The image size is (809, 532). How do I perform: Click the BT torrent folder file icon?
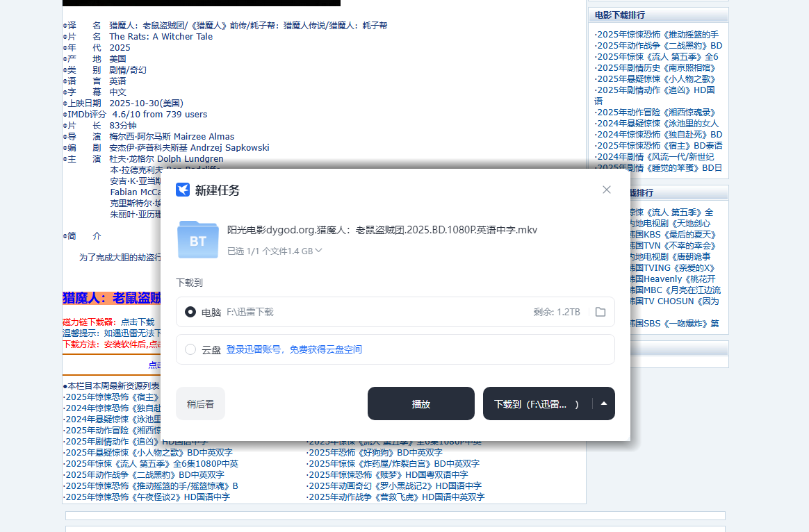point(197,239)
